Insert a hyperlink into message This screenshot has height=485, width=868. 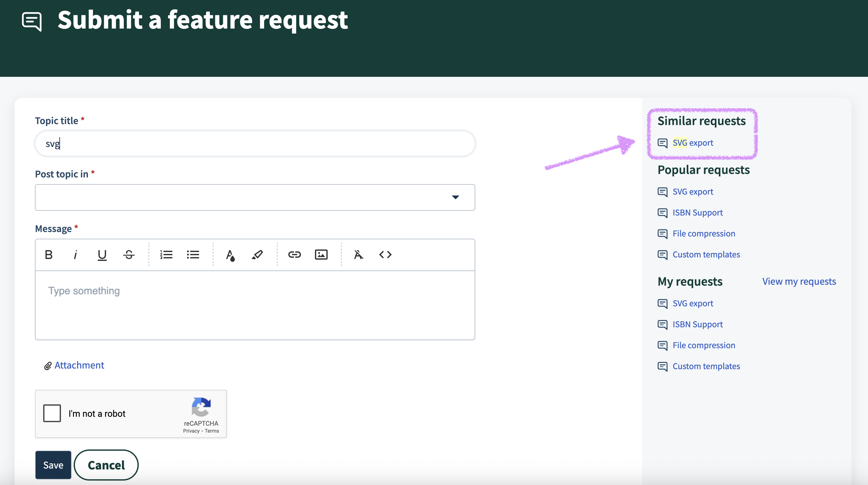point(294,255)
